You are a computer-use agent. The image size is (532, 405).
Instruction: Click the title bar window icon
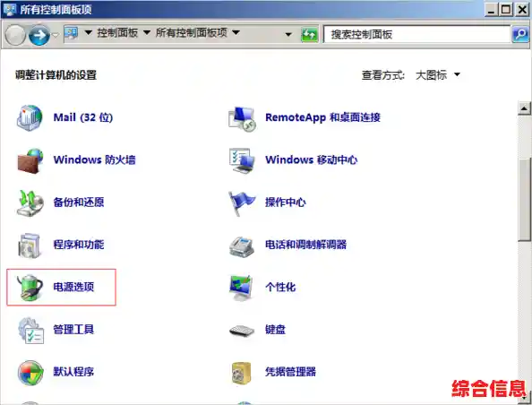click(9, 9)
